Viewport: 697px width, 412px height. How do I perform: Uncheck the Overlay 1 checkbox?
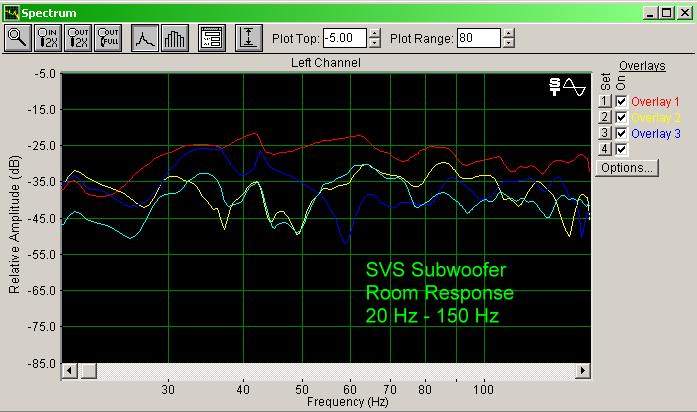(621, 102)
